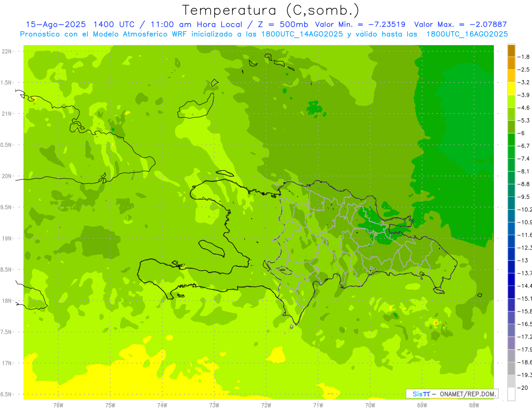Click the -9.5 legend value

click(524, 197)
